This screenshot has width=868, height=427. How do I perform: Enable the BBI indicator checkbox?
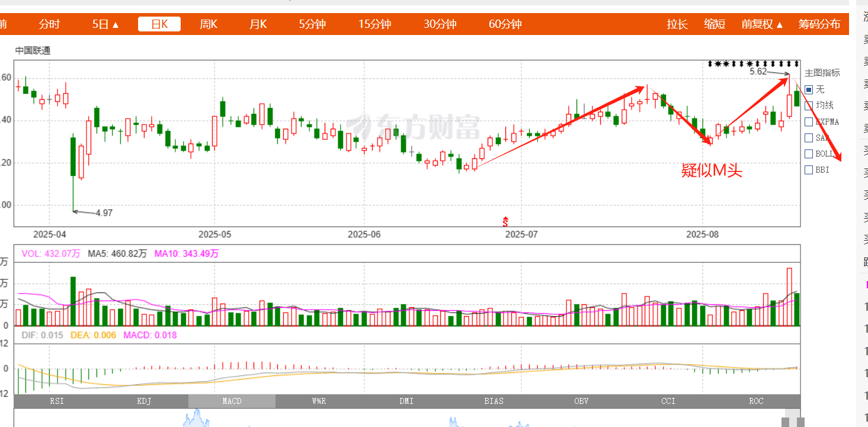pyautogui.click(x=809, y=170)
